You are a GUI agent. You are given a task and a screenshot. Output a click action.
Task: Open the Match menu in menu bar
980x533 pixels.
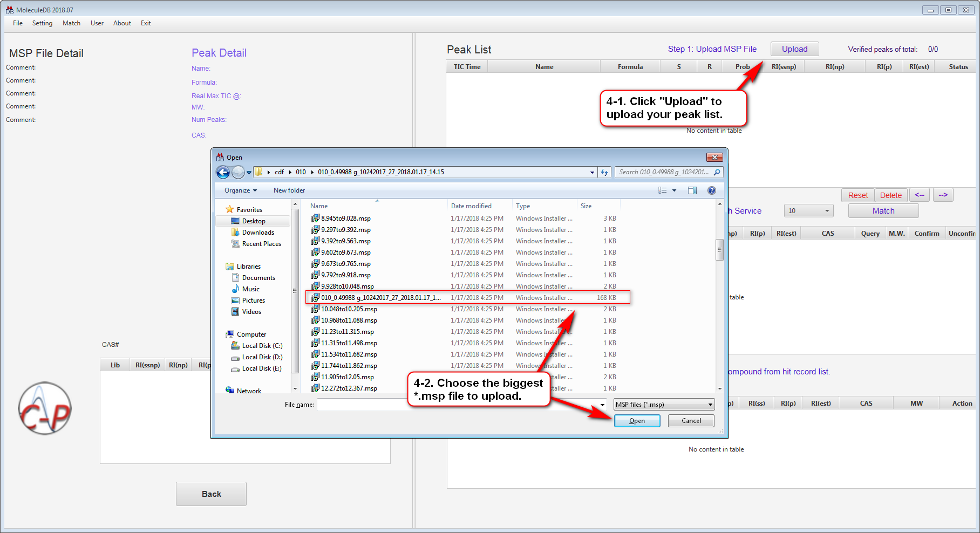(71, 23)
